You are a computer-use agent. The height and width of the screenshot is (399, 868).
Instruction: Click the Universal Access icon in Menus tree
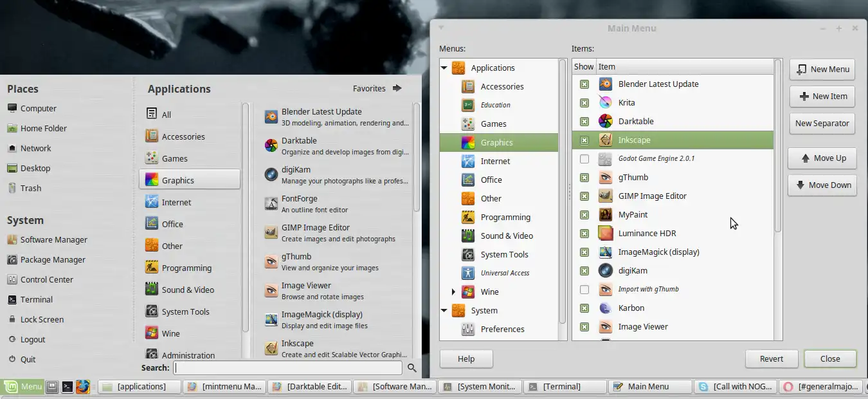pos(468,273)
